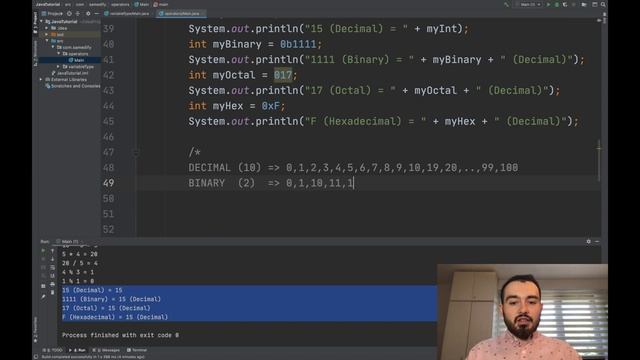Open the Terminal tool window button
The image size is (640, 360).
point(138,350)
